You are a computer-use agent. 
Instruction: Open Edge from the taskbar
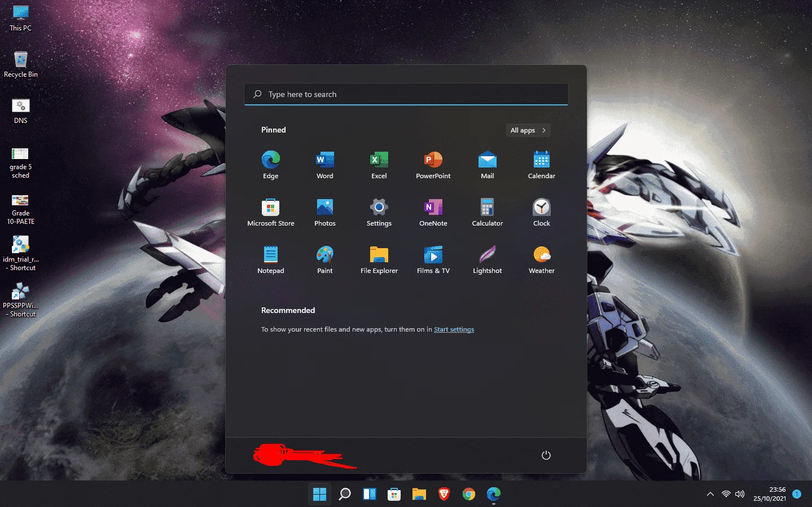(x=493, y=494)
